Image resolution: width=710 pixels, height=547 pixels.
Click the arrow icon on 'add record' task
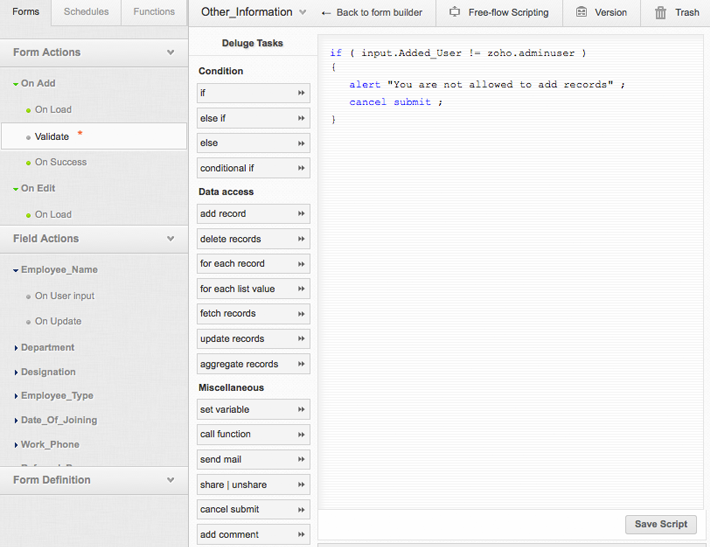pyautogui.click(x=301, y=214)
